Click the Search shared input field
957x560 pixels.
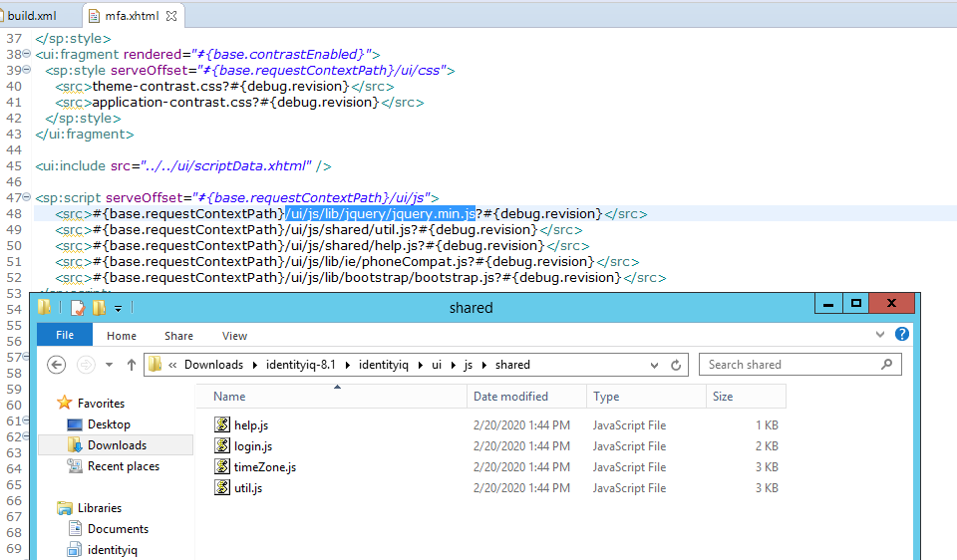coord(788,365)
